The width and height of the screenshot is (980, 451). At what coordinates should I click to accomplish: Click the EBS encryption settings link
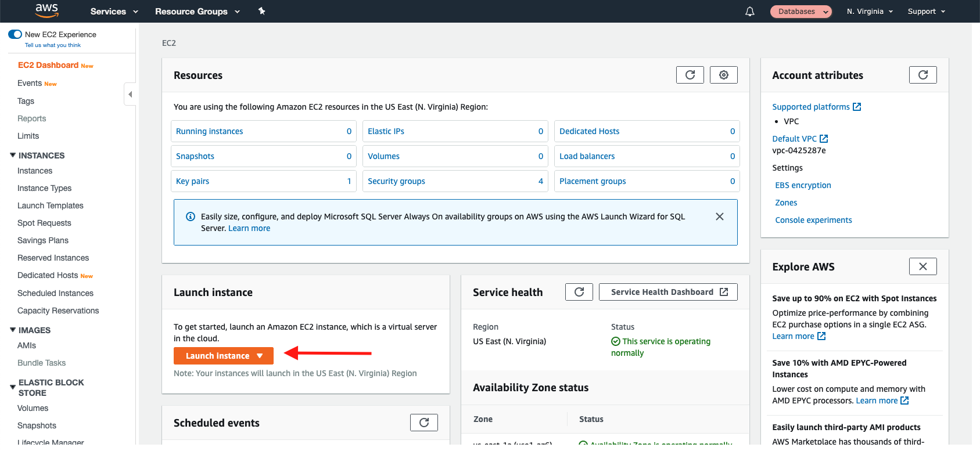[x=803, y=185]
